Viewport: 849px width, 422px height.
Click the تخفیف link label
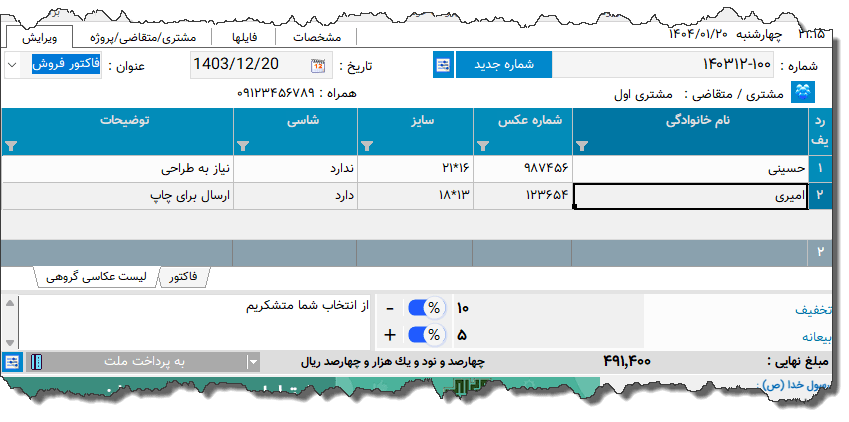coord(813,310)
